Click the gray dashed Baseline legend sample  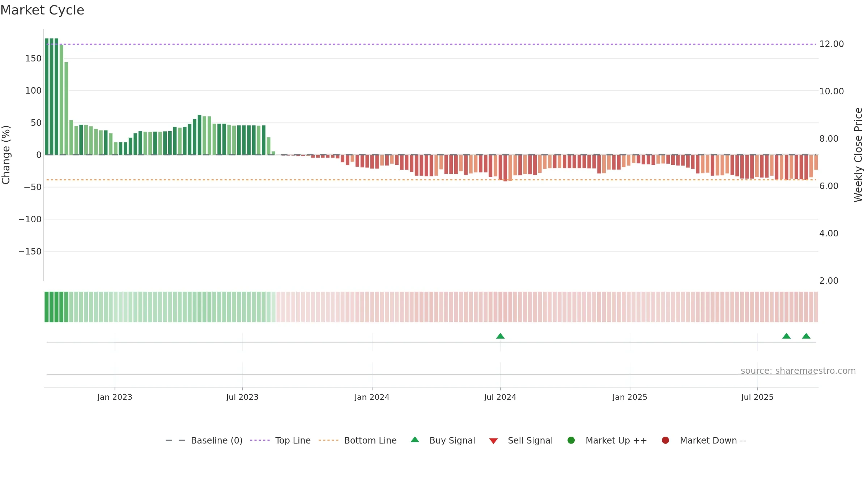175,440
